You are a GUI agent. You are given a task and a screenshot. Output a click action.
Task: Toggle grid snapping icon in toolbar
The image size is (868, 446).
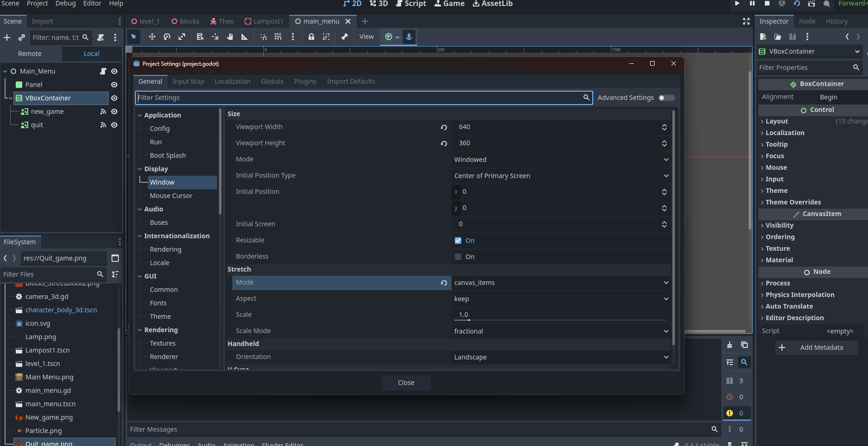(x=278, y=37)
